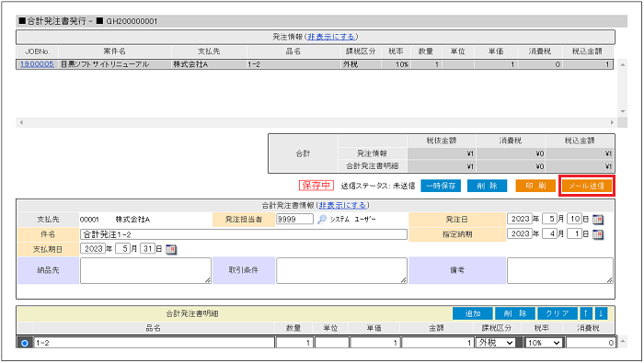This screenshot has height=363, width=644.
Task: Click the detail row 消費税 field
Action: [x=591, y=343]
